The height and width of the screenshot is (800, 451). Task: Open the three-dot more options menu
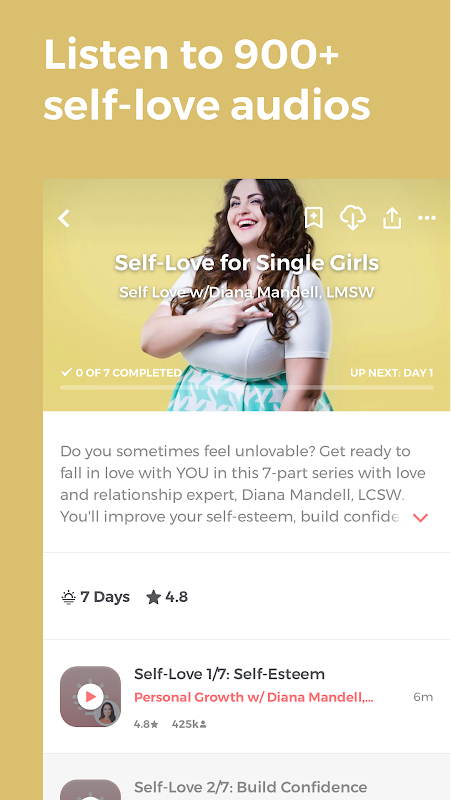(x=427, y=218)
